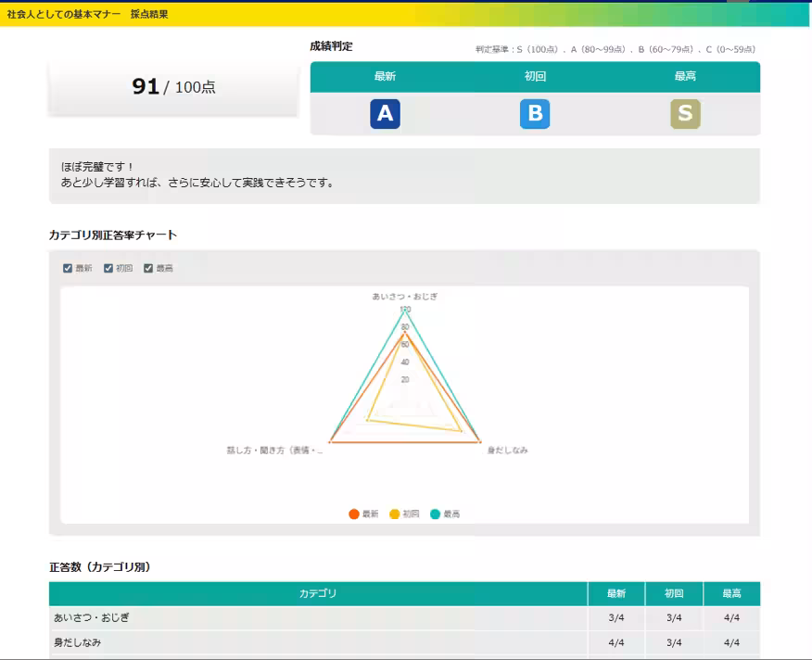Toggle 最高 series from the chart legend

point(444,514)
